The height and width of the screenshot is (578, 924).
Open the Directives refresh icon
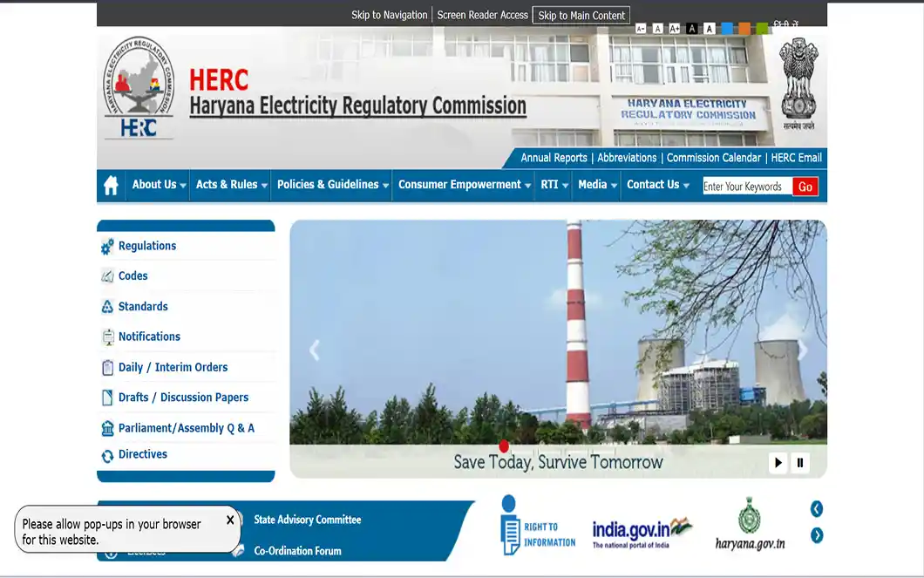point(107,456)
